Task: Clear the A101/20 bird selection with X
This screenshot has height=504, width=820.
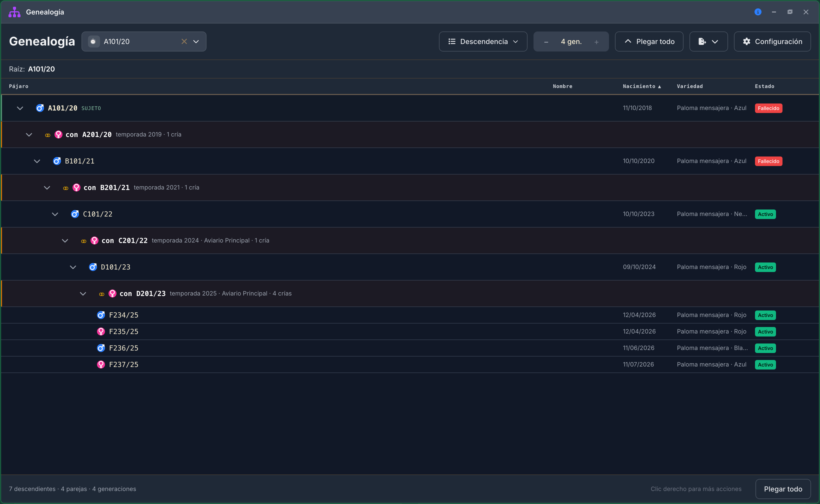Action: click(184, 41)
